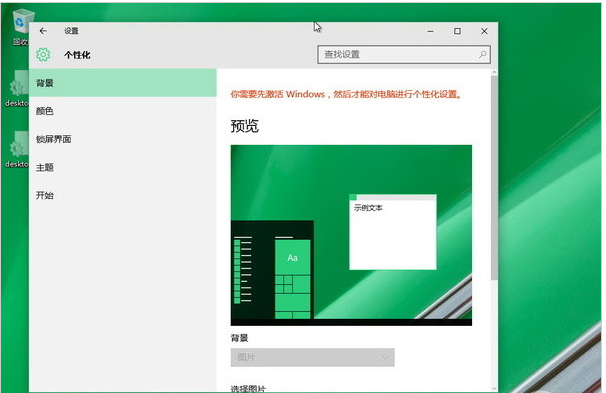Select the 背景 section
Image resolution: width=606 pixels, height=393 pixels.
(x=123, y=83)
